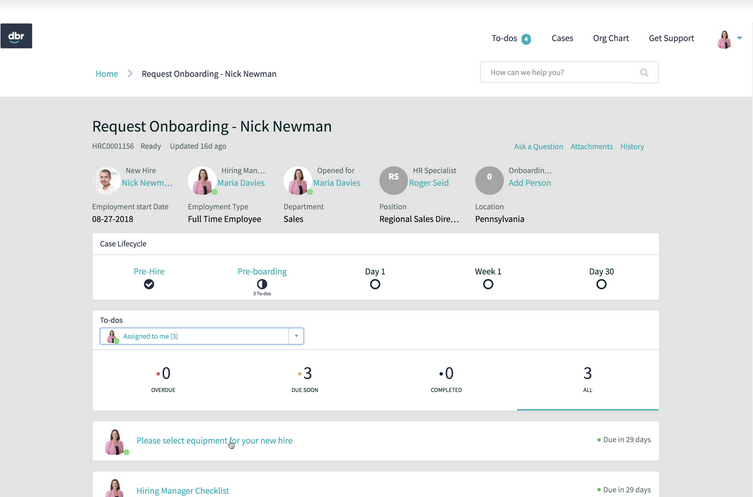
Task: Click the avatar beside the equipment to-do
Action: click(x=115, y=442)
